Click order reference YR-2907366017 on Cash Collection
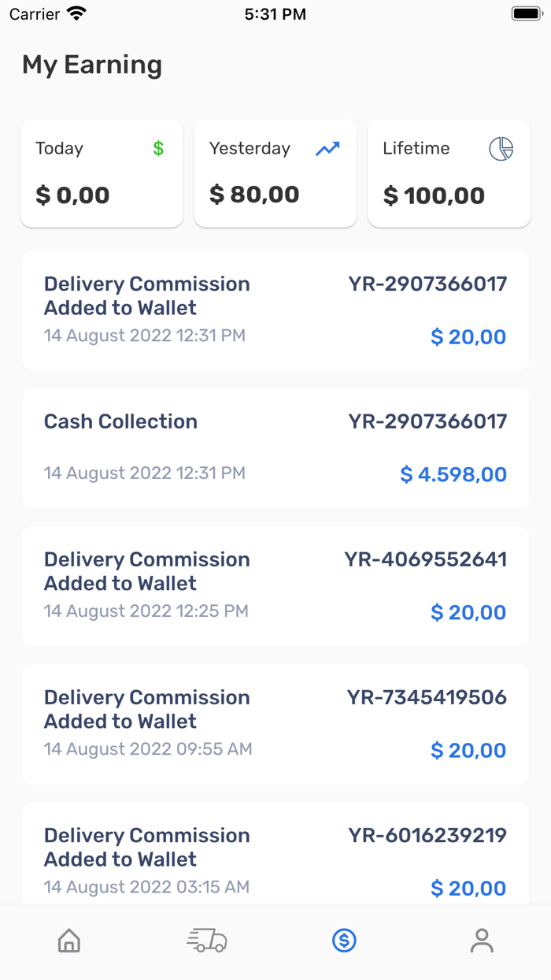 coord(427,421)
